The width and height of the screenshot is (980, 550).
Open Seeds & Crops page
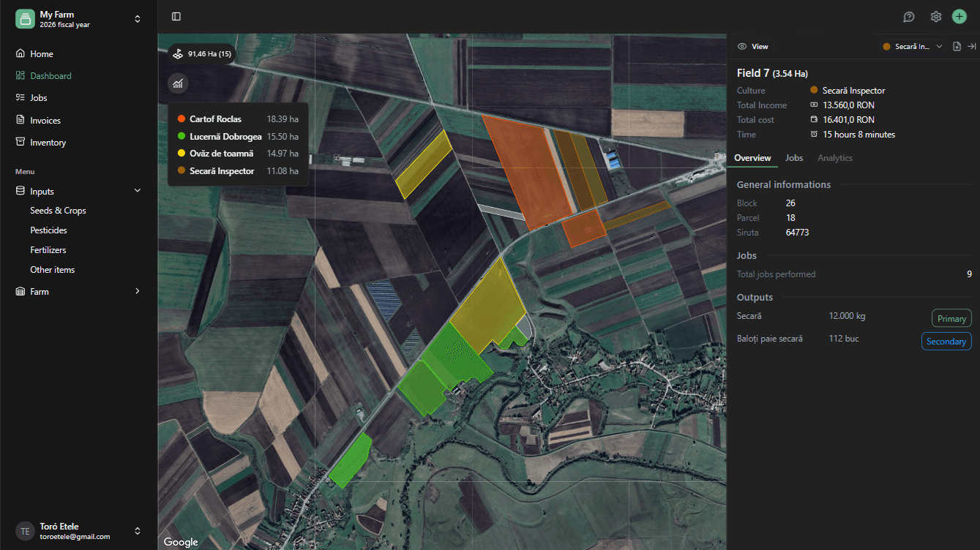click(x=58, y=211)
